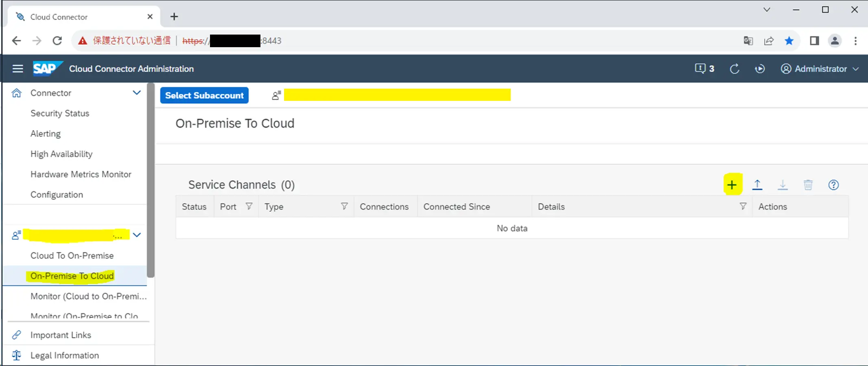Open the Administrator user menu

pyautogui.click(x=820, y=69)
